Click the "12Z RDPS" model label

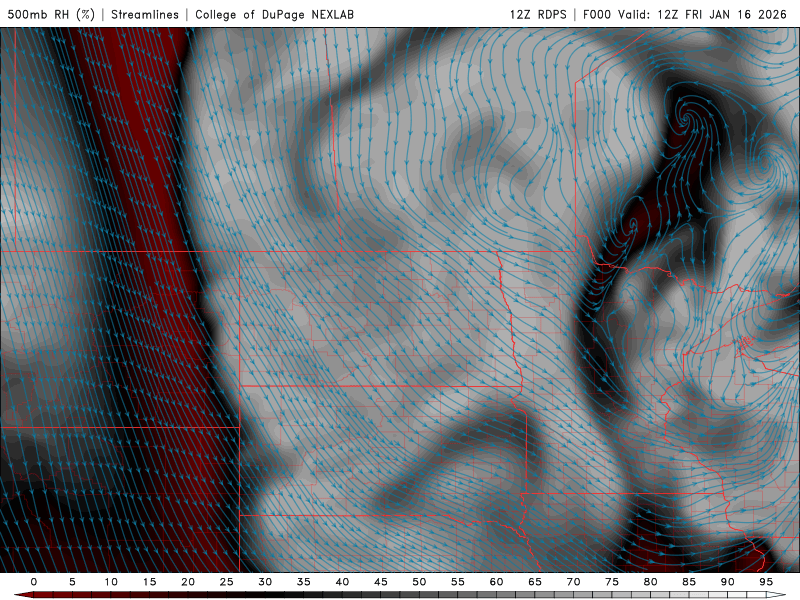pos(538,14)
